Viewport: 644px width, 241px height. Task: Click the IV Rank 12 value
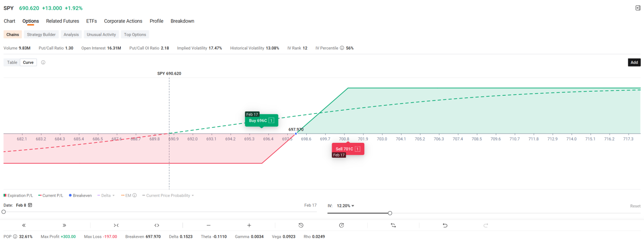click(x=305, y=48)
